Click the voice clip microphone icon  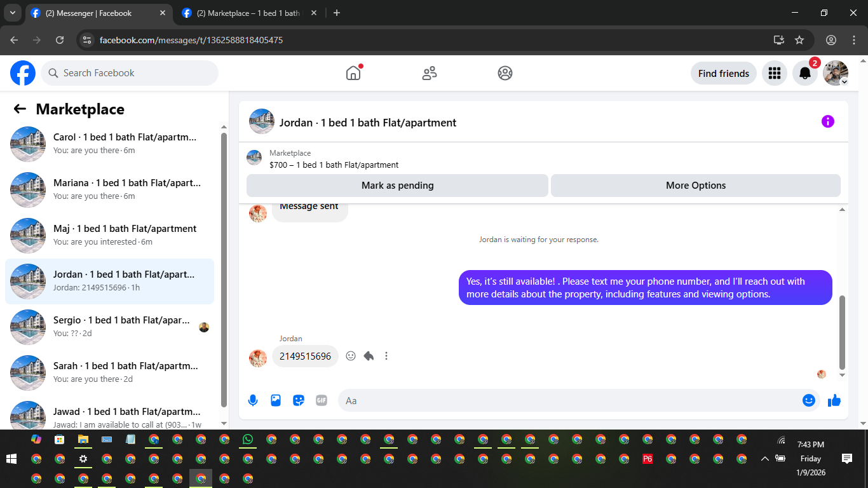pyautogui.click(x=253, y=400)
